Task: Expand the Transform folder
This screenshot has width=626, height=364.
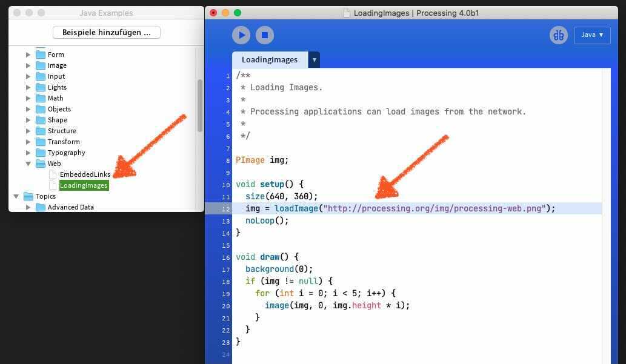Action: tap(28, 142)
